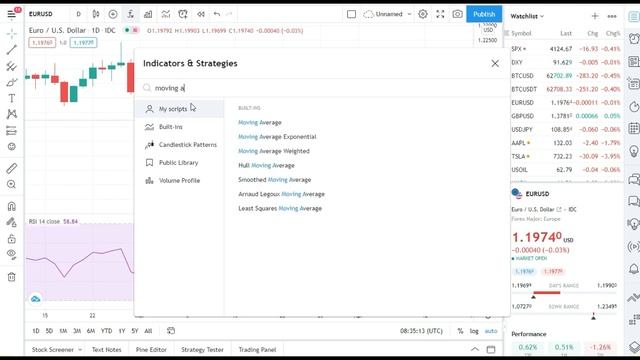Toggle stay in drawing mode
This screenshot has height=360, width=640.
point(11,222)
